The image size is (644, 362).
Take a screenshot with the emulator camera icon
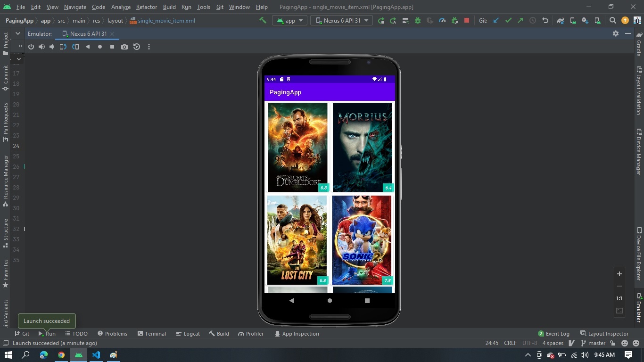(x=124, y=47)
